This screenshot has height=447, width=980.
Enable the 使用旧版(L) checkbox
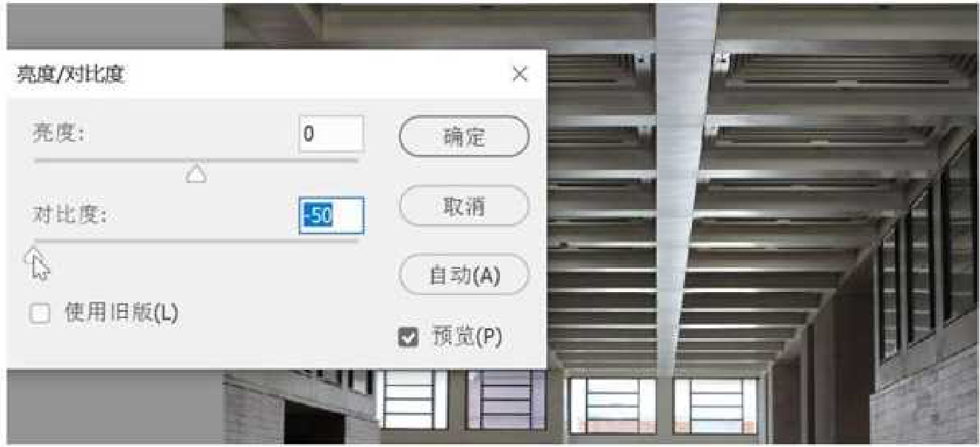pos(41,314)
